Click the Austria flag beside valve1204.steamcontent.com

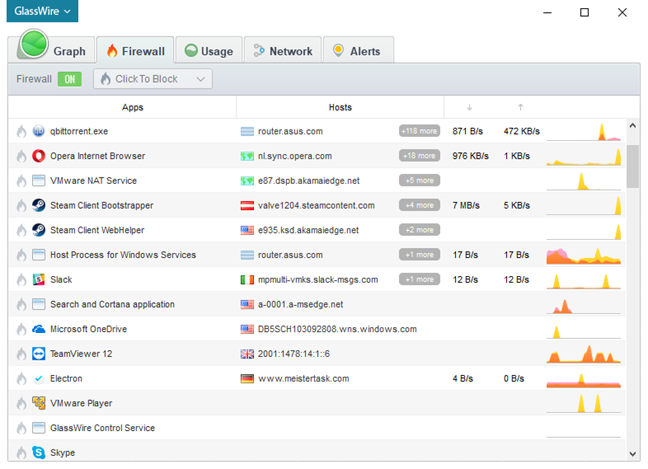pos(247,205)
